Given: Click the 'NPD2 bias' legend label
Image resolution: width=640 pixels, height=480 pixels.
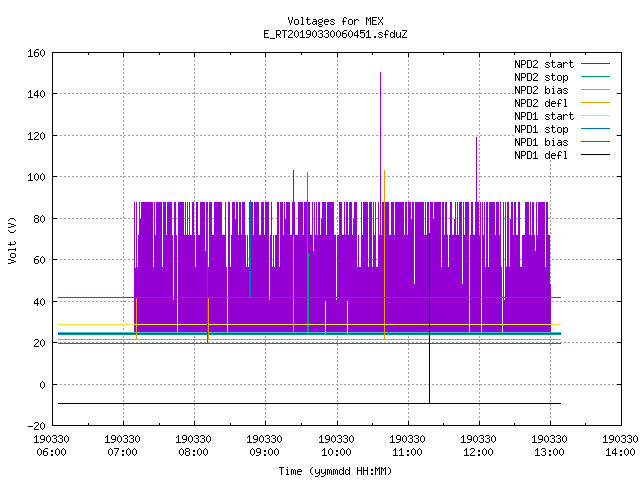Looking at the screenshot, I should click(x=541, y=90).
